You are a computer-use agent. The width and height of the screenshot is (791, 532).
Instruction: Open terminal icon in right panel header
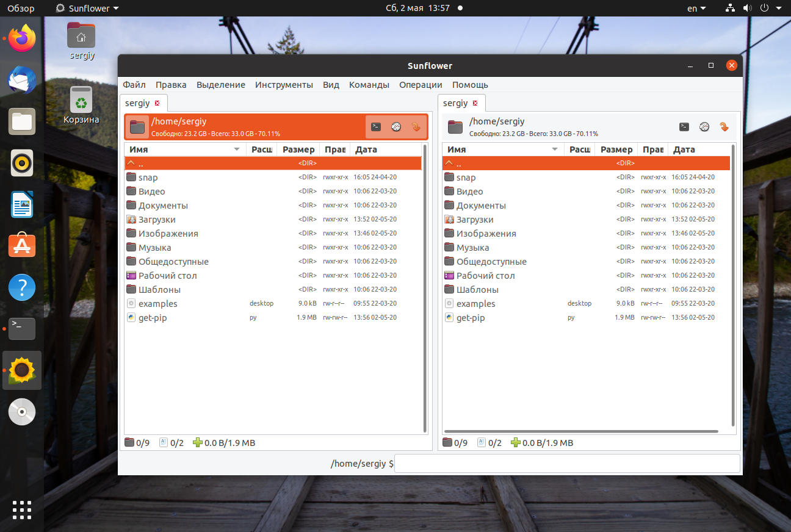coord(685,127)
